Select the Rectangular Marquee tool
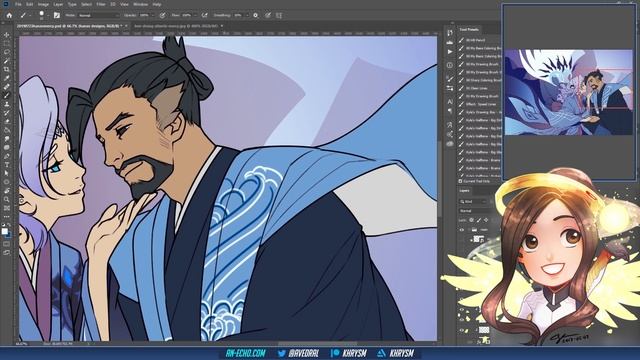 click(x=7, y=44)
